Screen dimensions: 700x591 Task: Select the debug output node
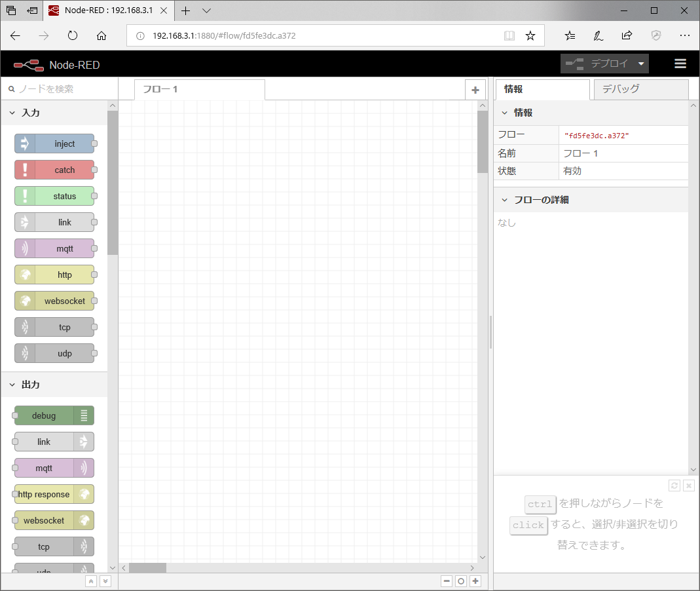[54, 416]
